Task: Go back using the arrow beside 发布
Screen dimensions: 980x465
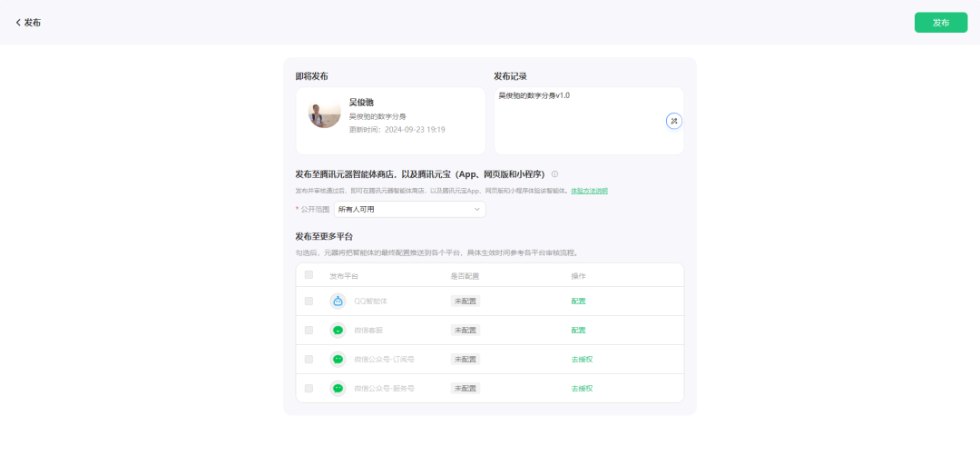Action: [x=18, y=23]
